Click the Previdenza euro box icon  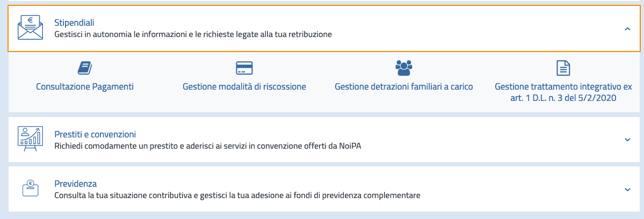point(30,189)
